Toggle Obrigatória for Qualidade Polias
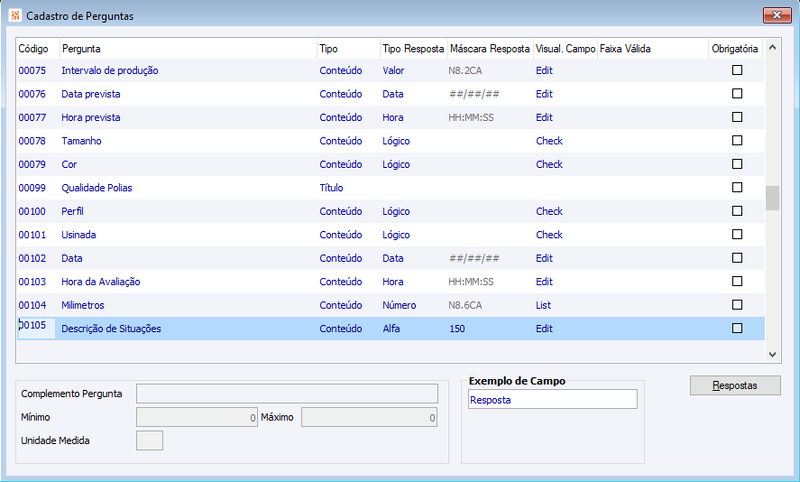 click(x=737, y=187)
